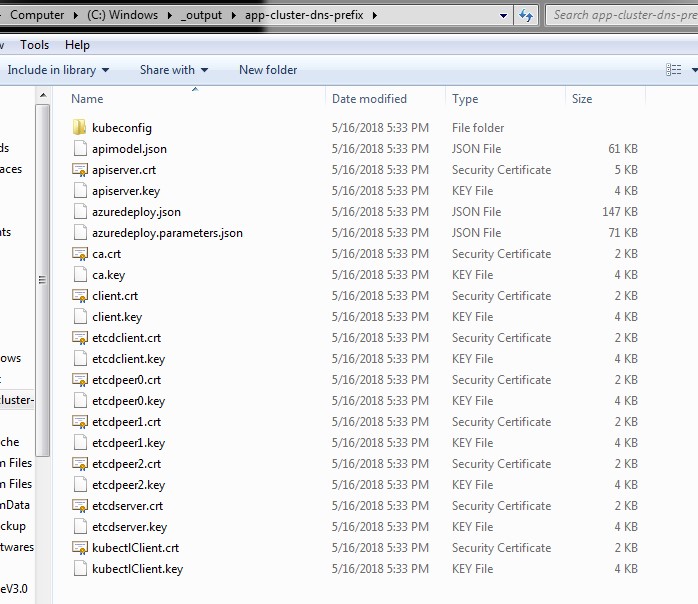This screenshot has height=604, width=698.
Task: Select the etcdserver.key file icon
Action: pos(80,527)
